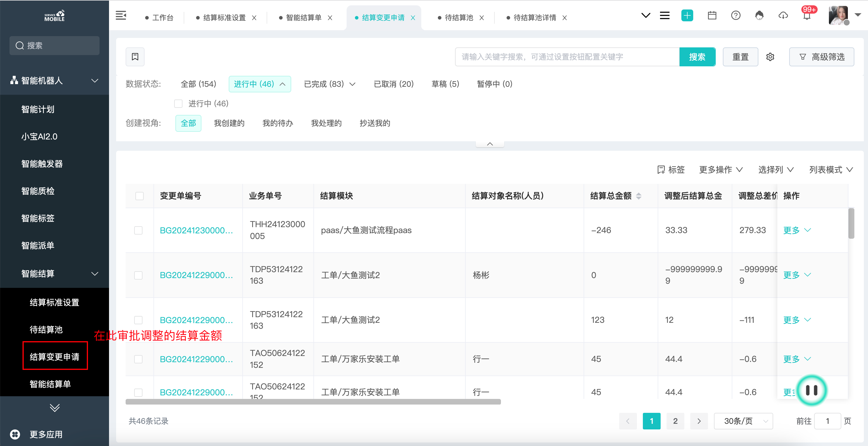Click the floating pause button
Image resolution: width=868 pixels, height=446 pixels.
(x=811, y=390)
